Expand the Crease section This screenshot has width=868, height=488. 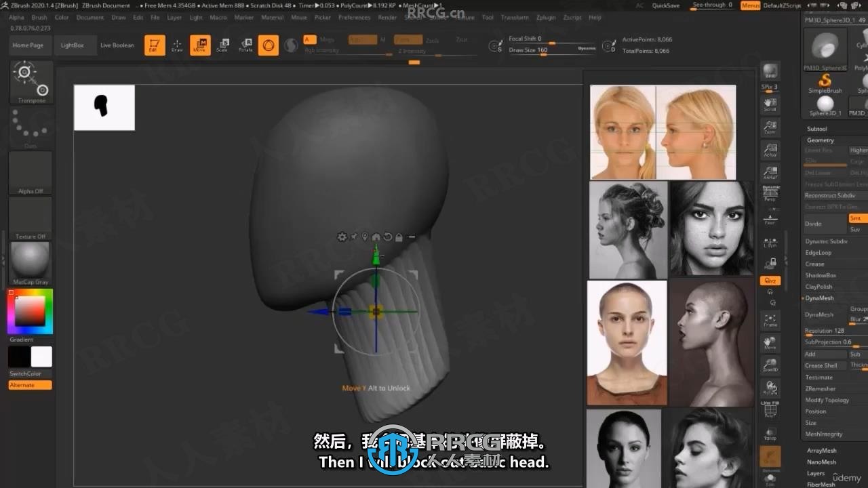click(x=814, y=264)
